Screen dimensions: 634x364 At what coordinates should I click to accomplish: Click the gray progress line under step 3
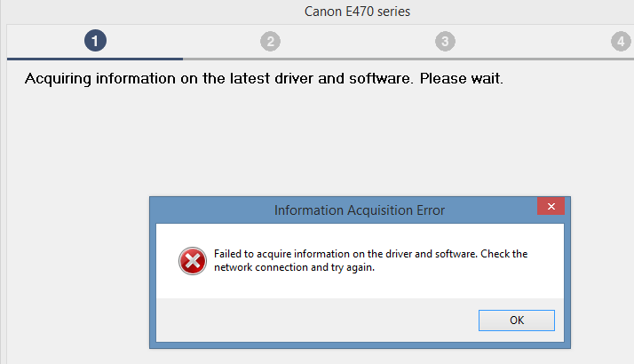point(445,59)
